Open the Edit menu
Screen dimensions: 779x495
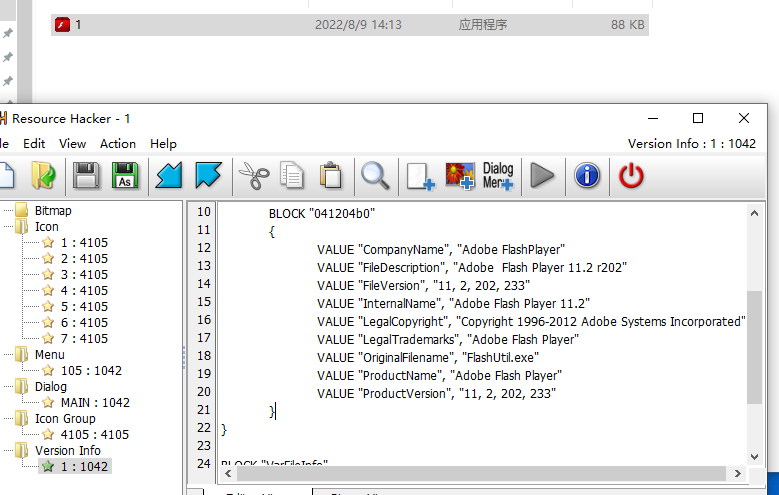34,144
